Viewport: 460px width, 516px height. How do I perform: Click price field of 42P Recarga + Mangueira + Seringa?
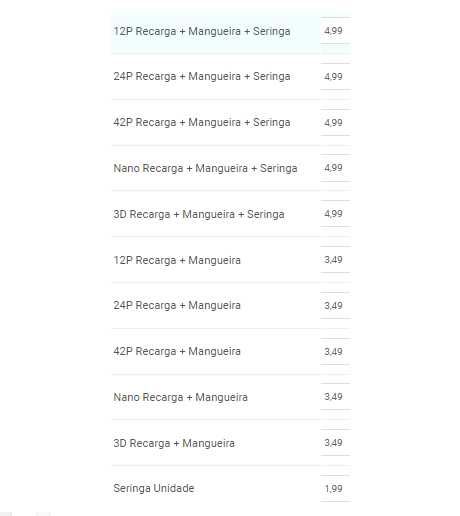(335, 122)
